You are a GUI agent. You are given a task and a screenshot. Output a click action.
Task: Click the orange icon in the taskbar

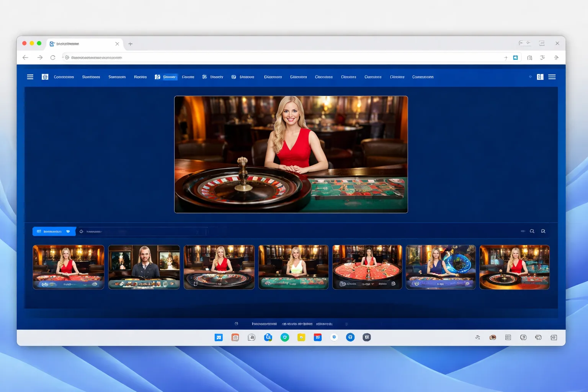tap(235, 337)
